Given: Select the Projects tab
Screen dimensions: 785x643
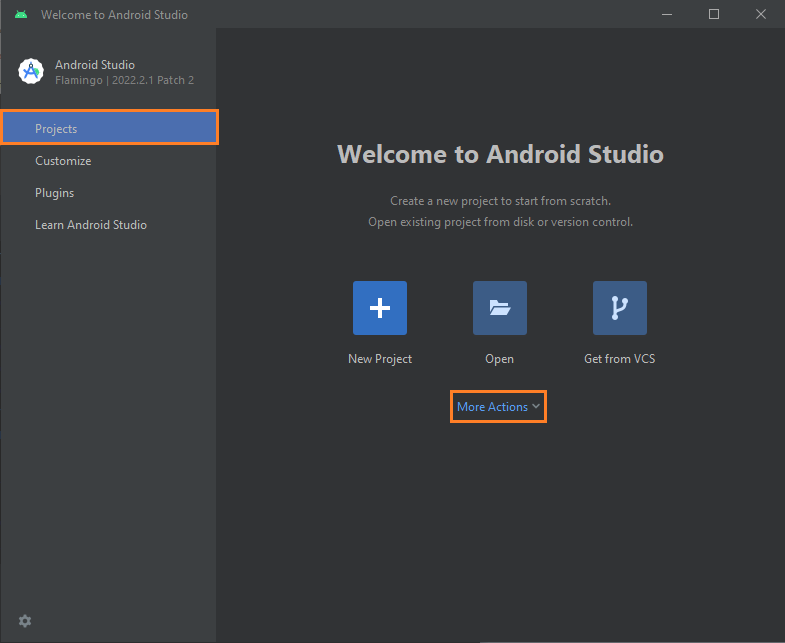Looking at the screenshot, I should tap(109, 128).
